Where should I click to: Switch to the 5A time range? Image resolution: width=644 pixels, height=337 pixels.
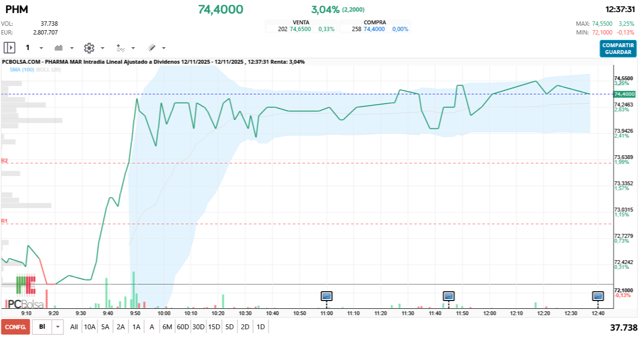coord(105,327)
